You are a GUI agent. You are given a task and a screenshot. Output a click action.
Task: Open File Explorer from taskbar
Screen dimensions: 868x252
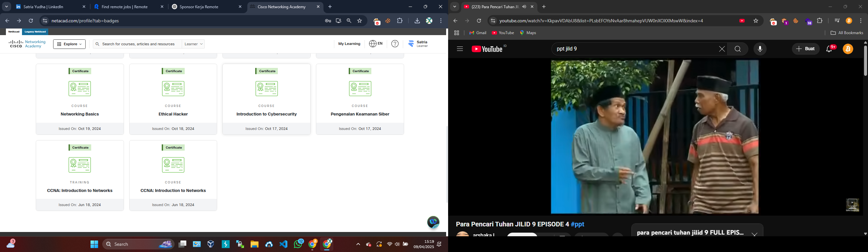(255, 244)
